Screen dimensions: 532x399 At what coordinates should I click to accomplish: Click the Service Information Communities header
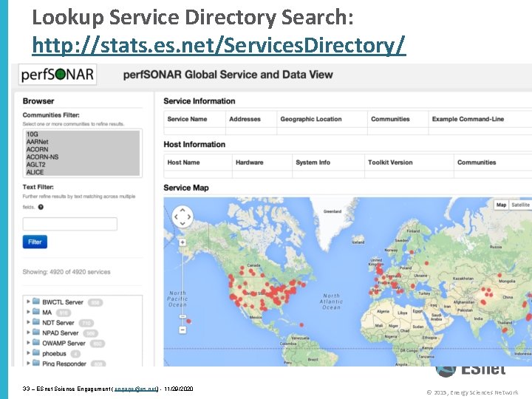point(390,119)
